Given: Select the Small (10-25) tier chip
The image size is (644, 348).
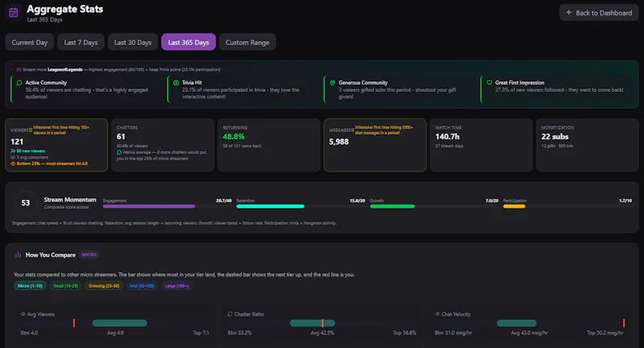Looking at the screenshot, I should coord(66,286).
